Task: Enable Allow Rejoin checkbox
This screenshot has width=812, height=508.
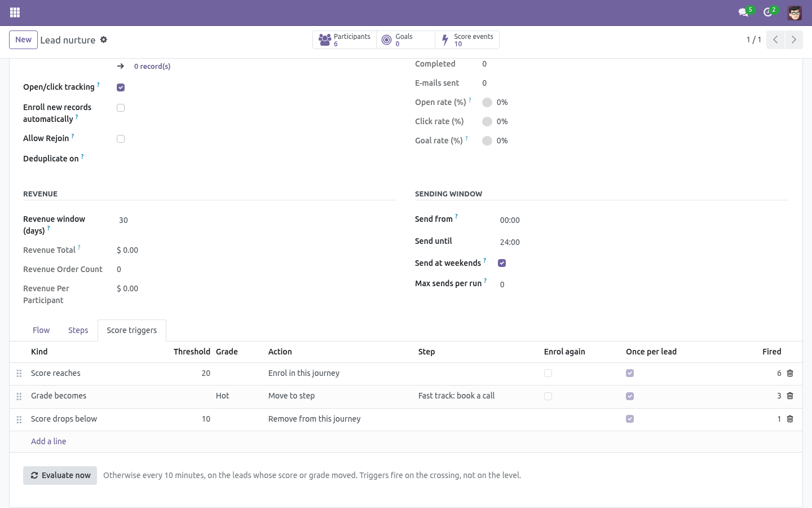Action: click(x=121, y=139)
